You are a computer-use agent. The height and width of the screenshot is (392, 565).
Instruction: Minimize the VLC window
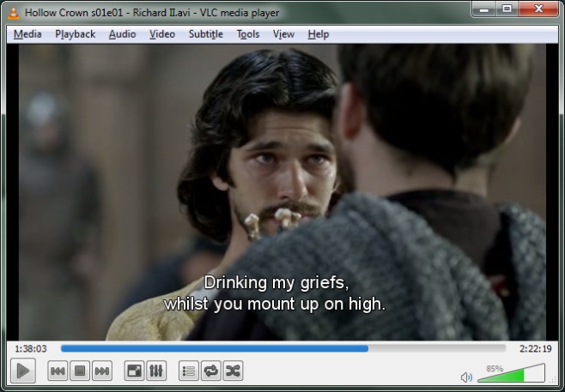point(484,9)
